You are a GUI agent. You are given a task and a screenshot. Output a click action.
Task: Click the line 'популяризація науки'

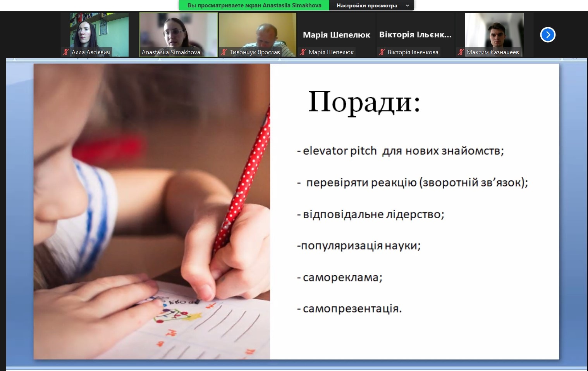click(359, 246)
